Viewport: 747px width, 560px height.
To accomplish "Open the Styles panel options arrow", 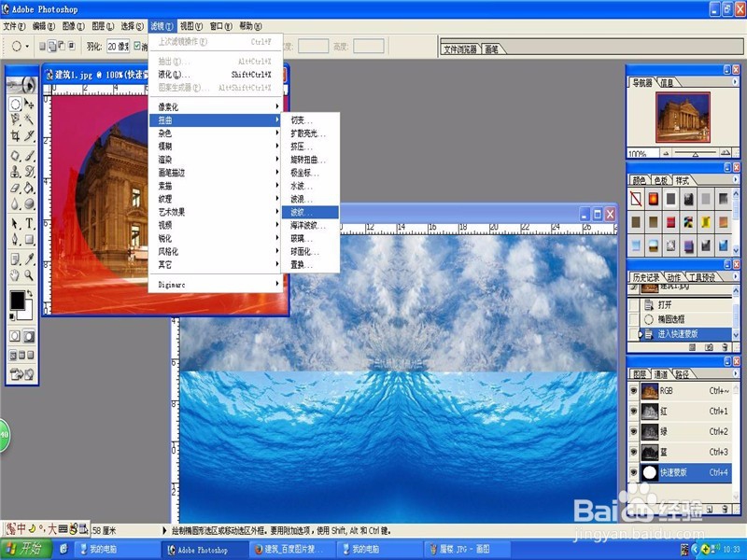I will 735,179.
